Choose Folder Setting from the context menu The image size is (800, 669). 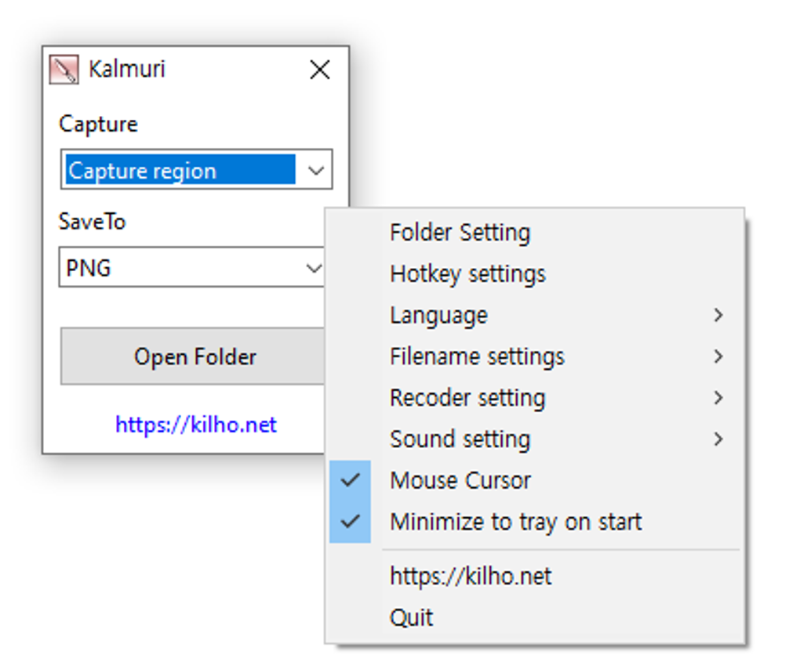pyautogui.click(x=460, y=233)
